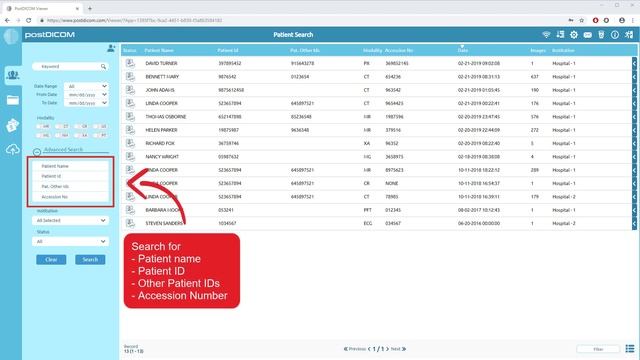Sort by Accession No column header
The image size is (640, 360).
399,51
